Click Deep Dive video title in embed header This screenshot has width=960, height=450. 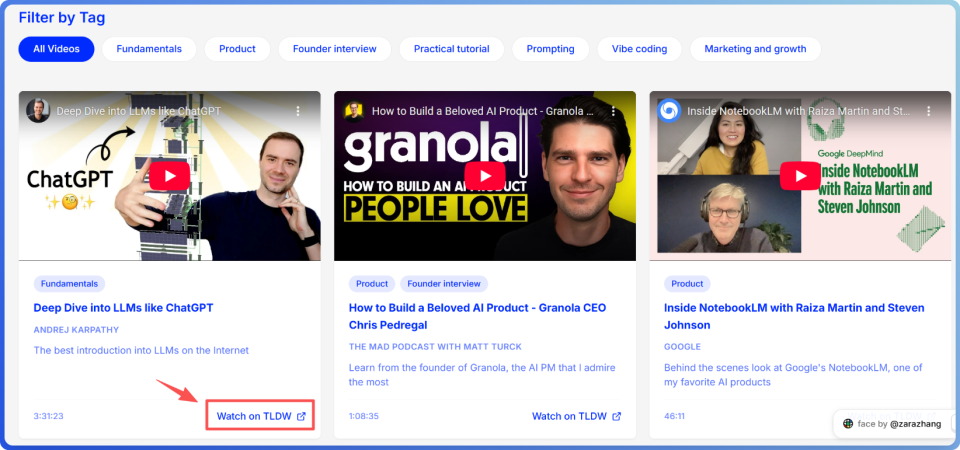[x=139, y=111]
